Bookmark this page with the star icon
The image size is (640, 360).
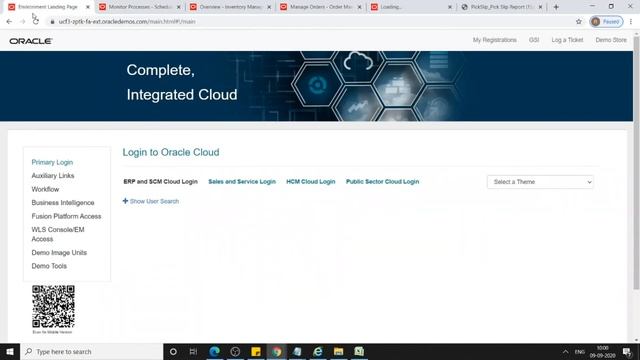pyautogui.click(x=579, y=22)
